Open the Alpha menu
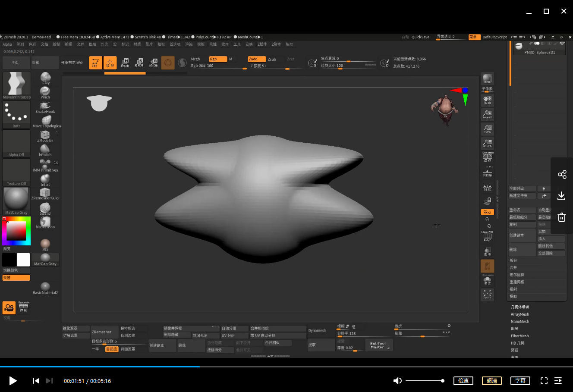 7,44
